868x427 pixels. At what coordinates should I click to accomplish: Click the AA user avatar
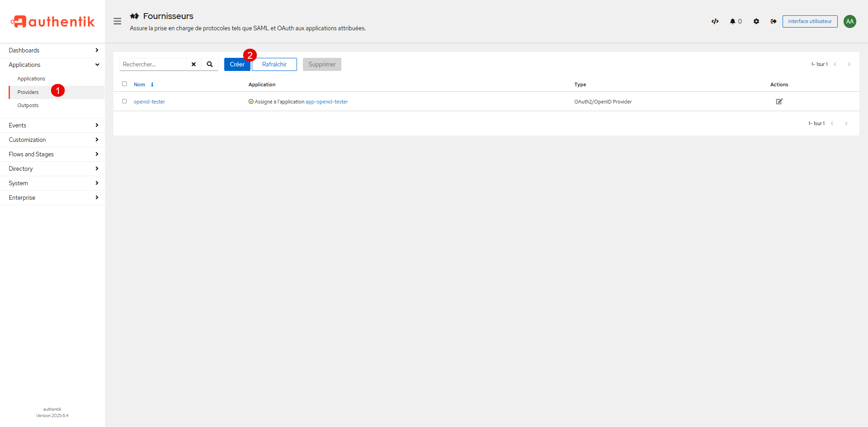coord(849,21)
